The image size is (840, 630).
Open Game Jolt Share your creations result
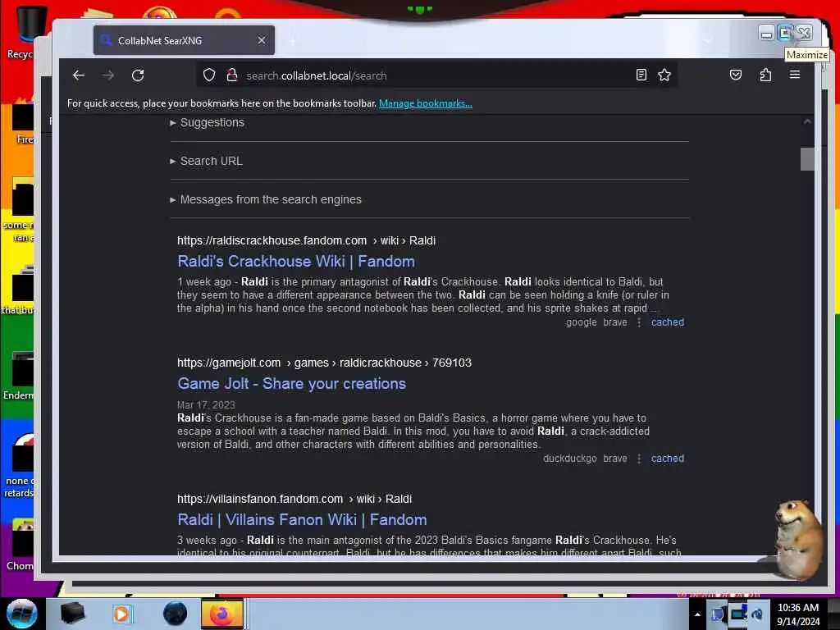click(x=291, y=384)
